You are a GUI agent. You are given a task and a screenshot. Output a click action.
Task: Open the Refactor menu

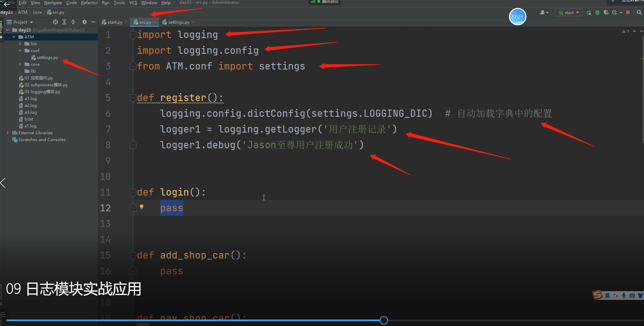click(x=89, y=3)
